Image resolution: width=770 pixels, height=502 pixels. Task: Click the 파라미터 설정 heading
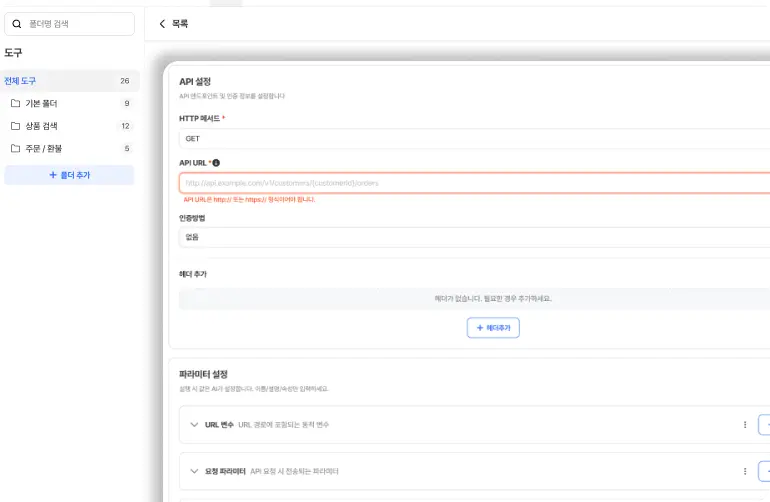pos(203,374)
